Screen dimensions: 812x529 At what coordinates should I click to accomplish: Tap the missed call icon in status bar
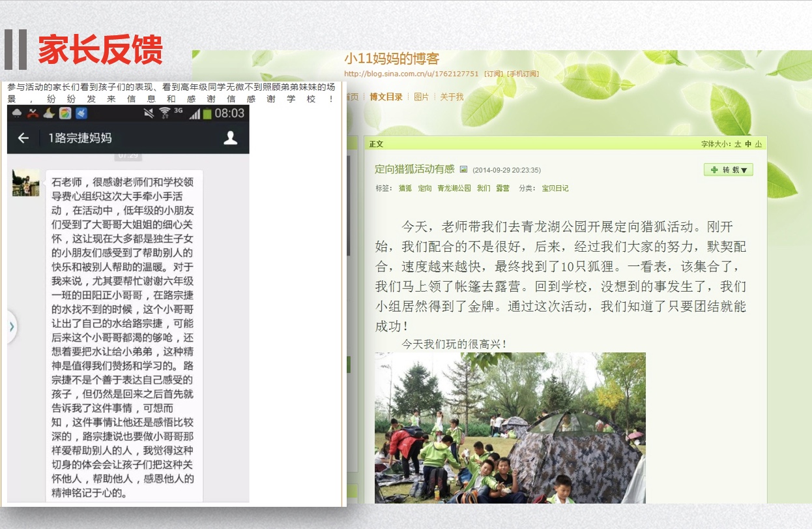32,113
